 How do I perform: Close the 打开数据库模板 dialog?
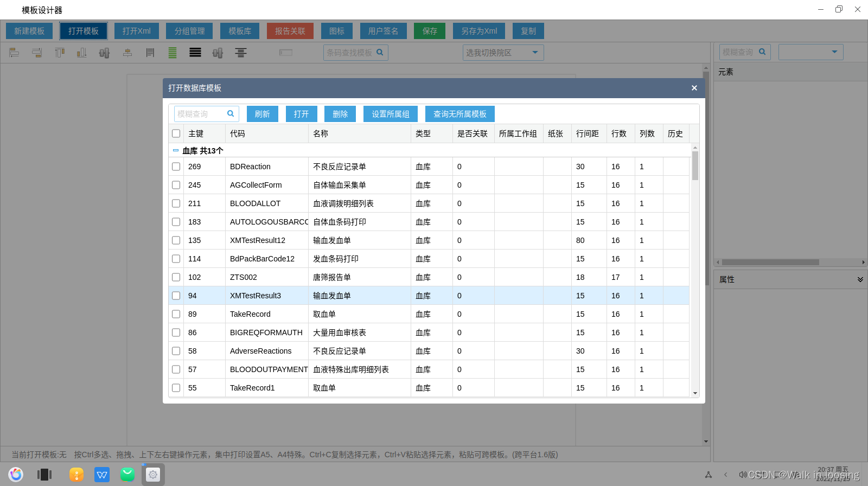(694, 88)
